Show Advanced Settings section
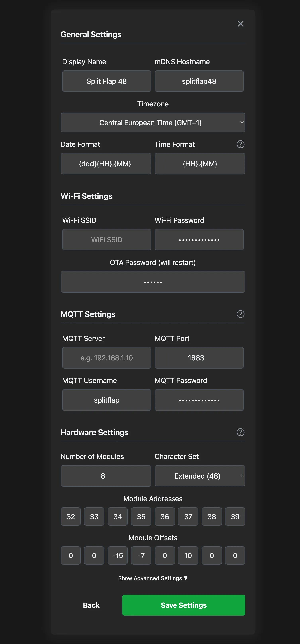Viewport: 300px width, 644px height. pos(153,578)
